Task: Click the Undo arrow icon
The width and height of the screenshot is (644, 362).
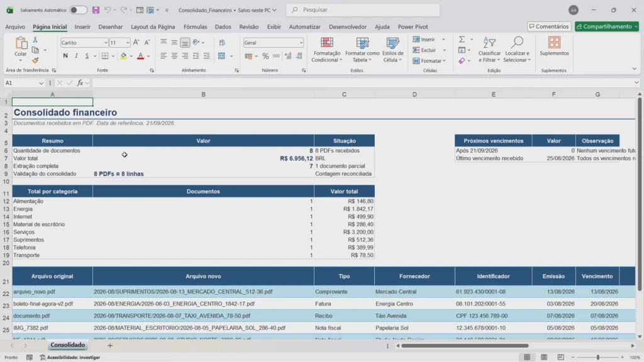Action: pos(107,10)
